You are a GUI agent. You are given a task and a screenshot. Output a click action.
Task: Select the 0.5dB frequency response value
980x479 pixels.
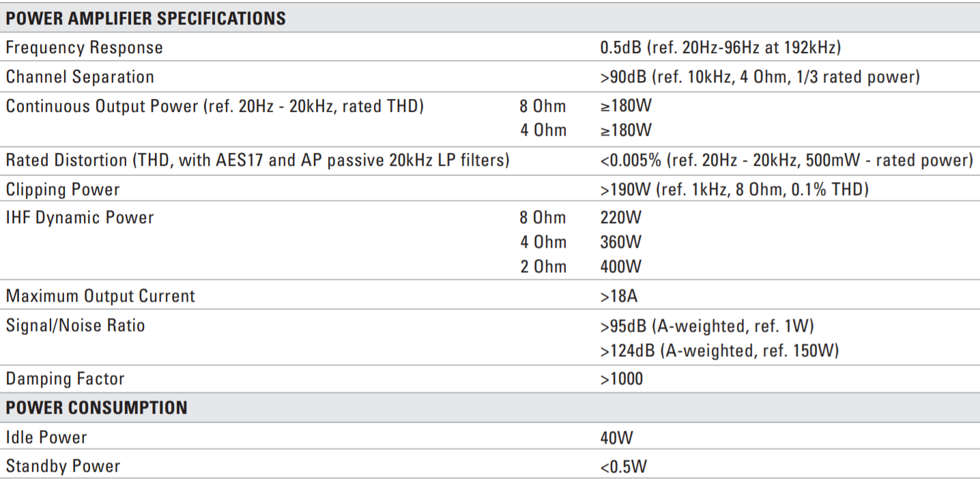pos(720,48)
